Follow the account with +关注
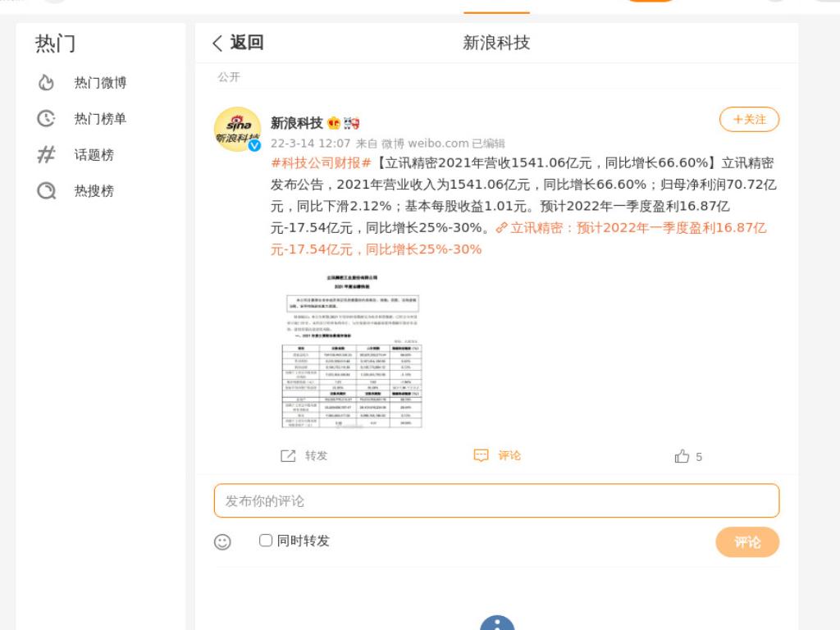The image size is (840, 630). [749, 120]
